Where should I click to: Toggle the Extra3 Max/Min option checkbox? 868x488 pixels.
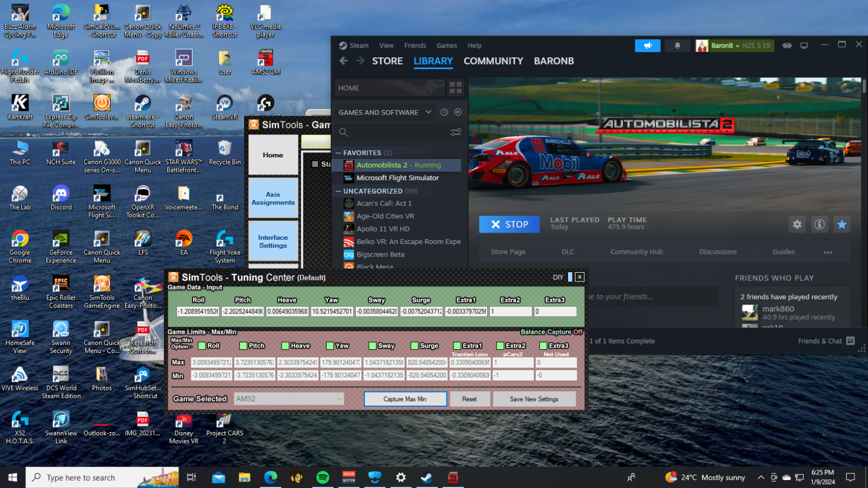point(543,346)
